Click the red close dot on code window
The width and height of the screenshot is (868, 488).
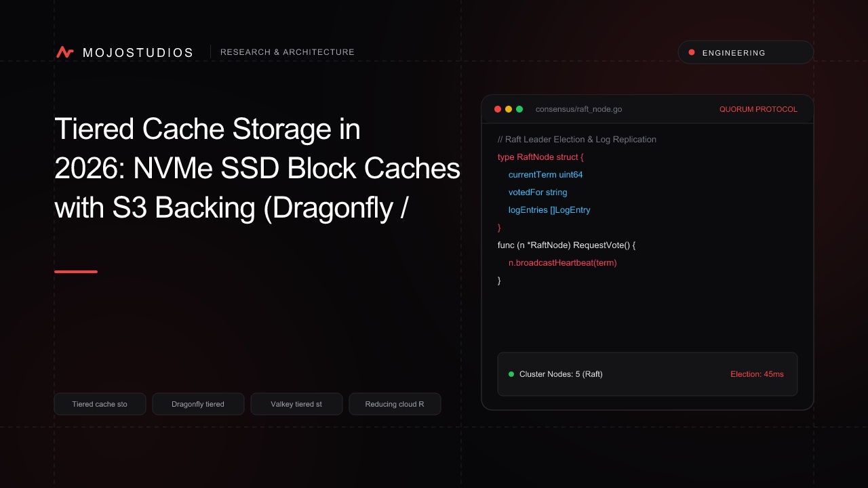coord(498,109)
